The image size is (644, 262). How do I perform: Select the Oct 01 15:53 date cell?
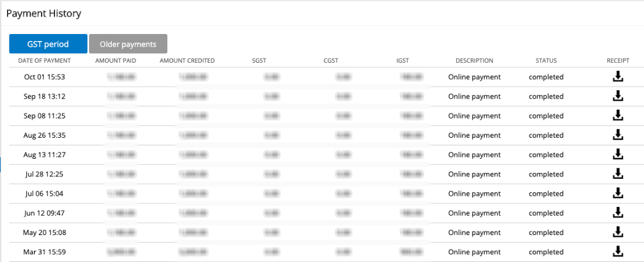pyautogui.click(x=44, y=77)
